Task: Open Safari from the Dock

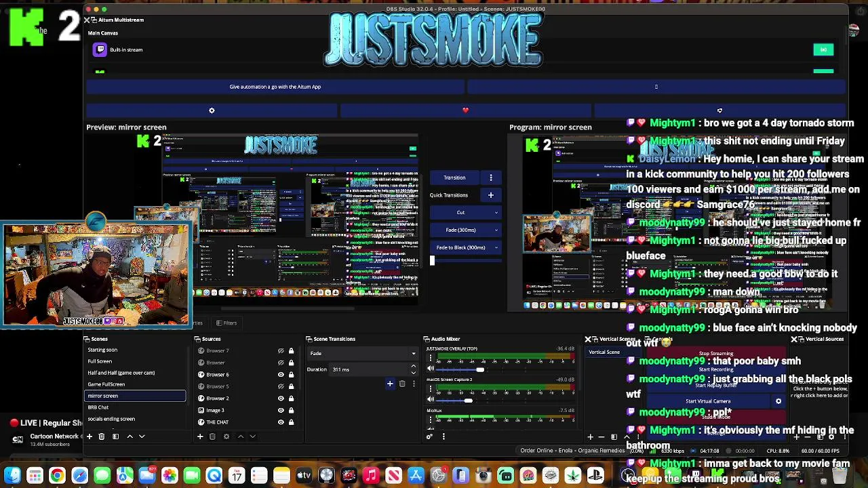Action: click(79, 476)
